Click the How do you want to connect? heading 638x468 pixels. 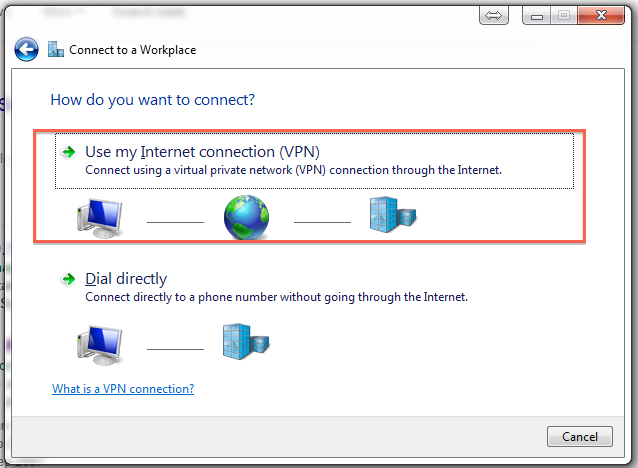153,100
